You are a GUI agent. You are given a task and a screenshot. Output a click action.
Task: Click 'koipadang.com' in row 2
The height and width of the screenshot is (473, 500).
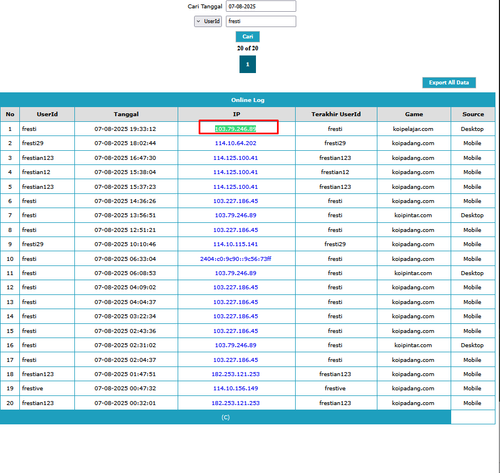click(x=413, y=143)
